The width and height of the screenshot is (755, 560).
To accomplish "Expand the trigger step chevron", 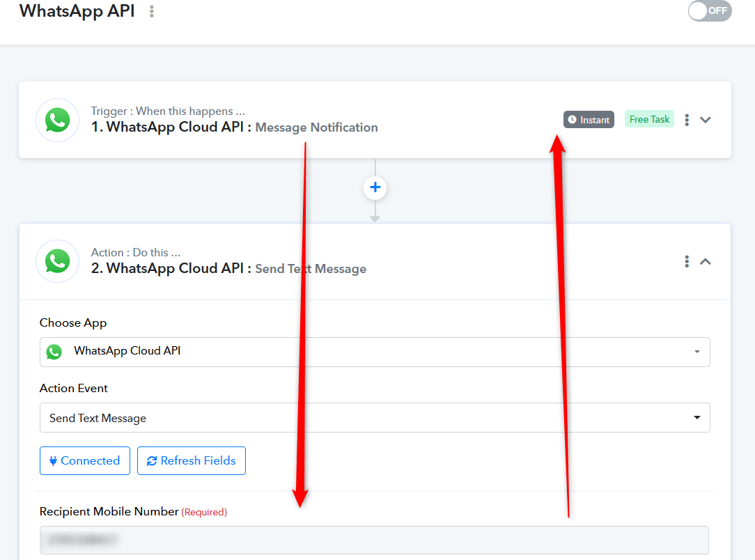I will [x=706, y=120].
